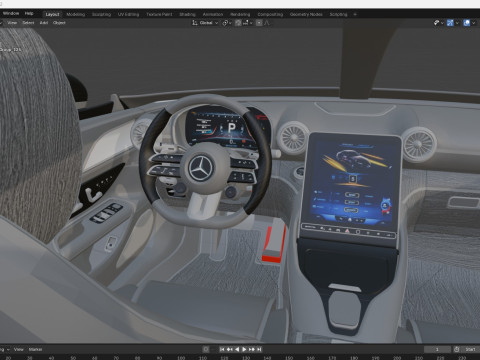
Task: Switch to the Sculpting workspace tab
Action: coord(101,14)
